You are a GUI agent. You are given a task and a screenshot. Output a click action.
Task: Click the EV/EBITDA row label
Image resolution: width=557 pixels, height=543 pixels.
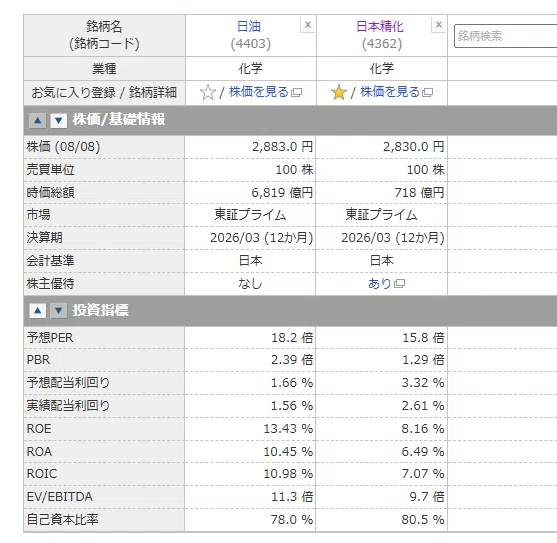60,496
